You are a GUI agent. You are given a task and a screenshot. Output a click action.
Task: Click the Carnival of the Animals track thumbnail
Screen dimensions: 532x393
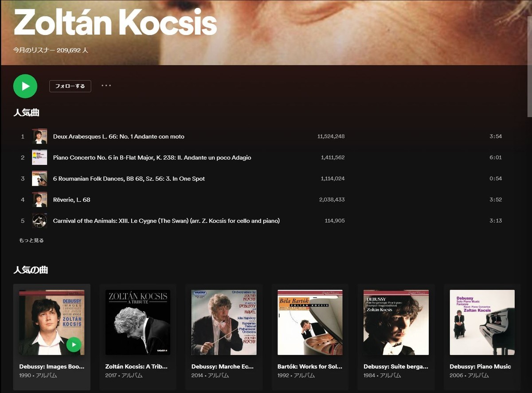click(x=39, y=221)
